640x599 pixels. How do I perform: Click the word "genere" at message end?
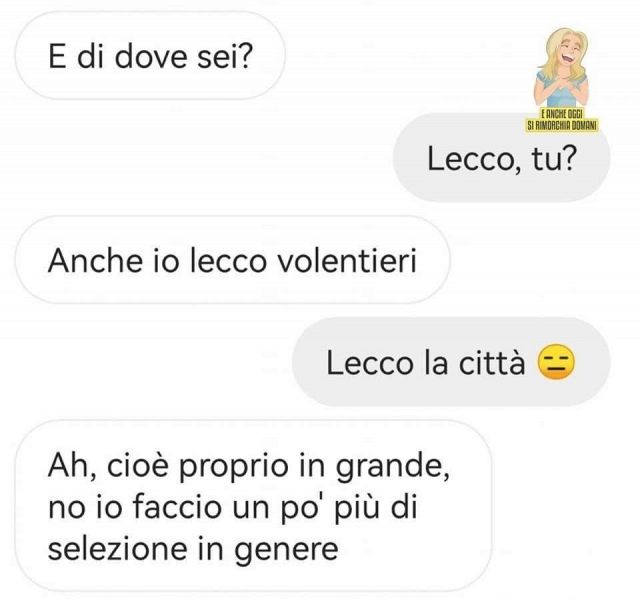[286, 550]
